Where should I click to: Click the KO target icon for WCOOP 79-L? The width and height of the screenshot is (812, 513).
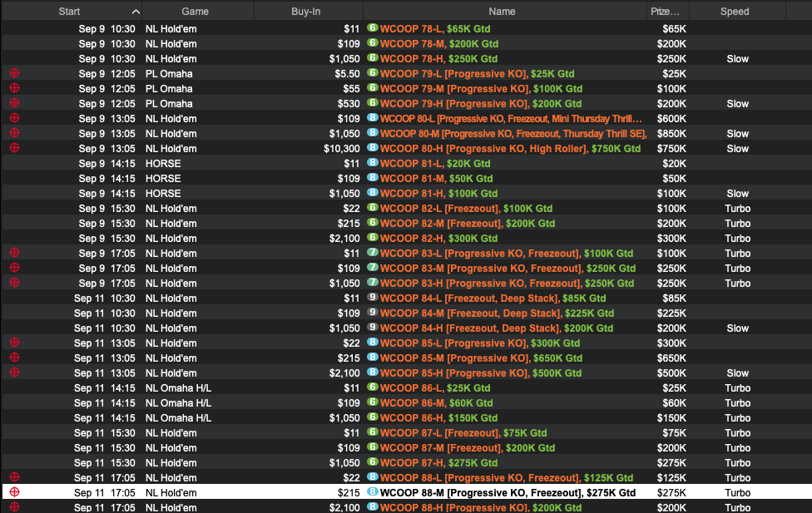coord(14,73)
